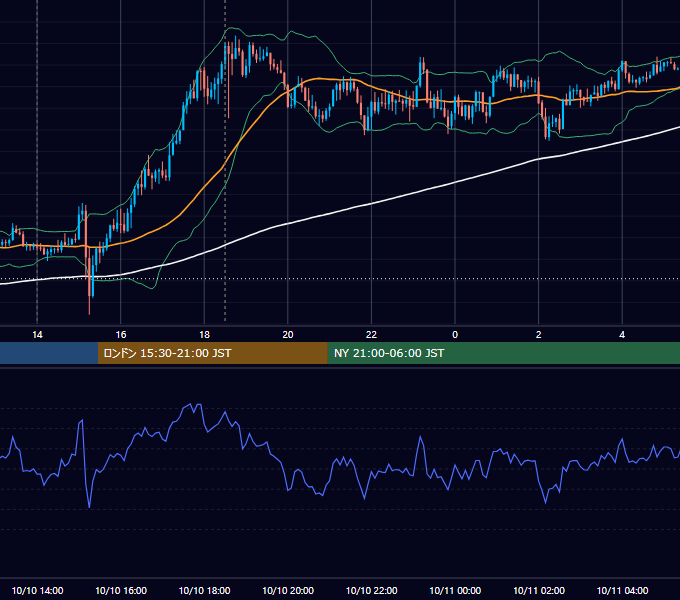
Task: Click the 10/11 00:00 date label
Action: tap(455, 590)
